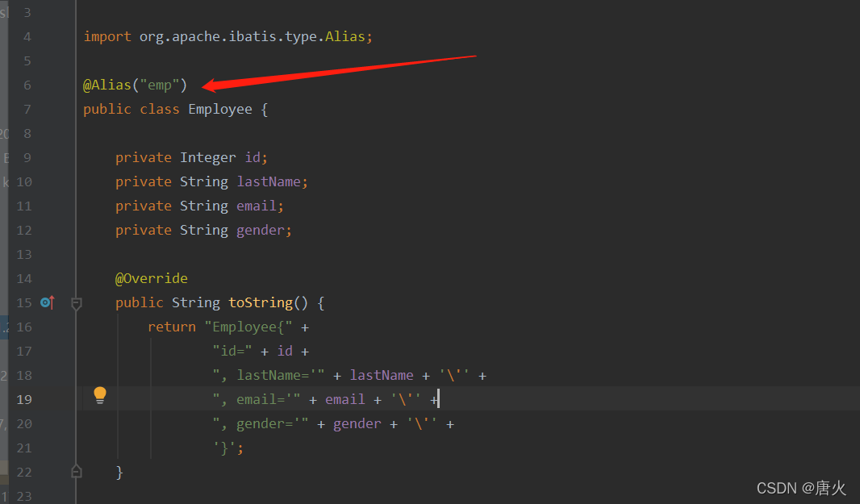Click line number 19 in gutter
The width and height of the screenshot is (860, 504).
tap(23, 399)
